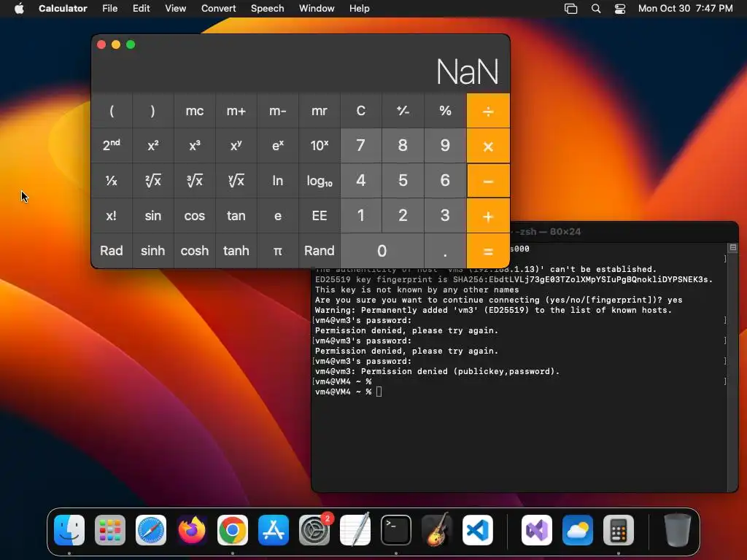Screen dimensions: 747x560
Task: Open Visual Studio Code from Dock
Action: pyautogui.click(x=478, y=529)
